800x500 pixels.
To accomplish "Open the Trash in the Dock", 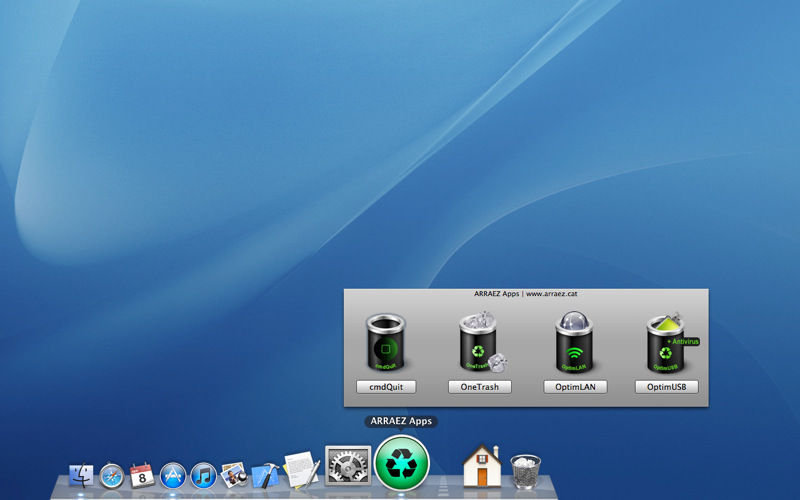I will coord(525,472).
